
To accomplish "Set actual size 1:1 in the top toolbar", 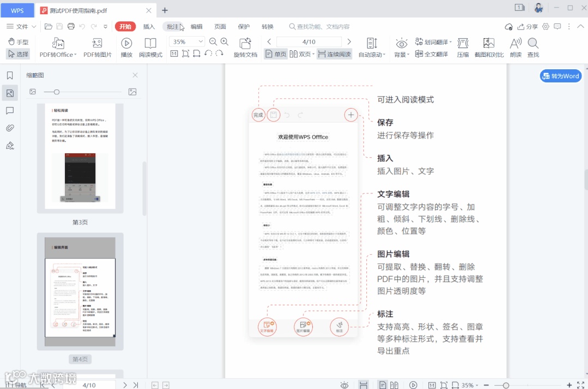I will [x=174, y=53].
